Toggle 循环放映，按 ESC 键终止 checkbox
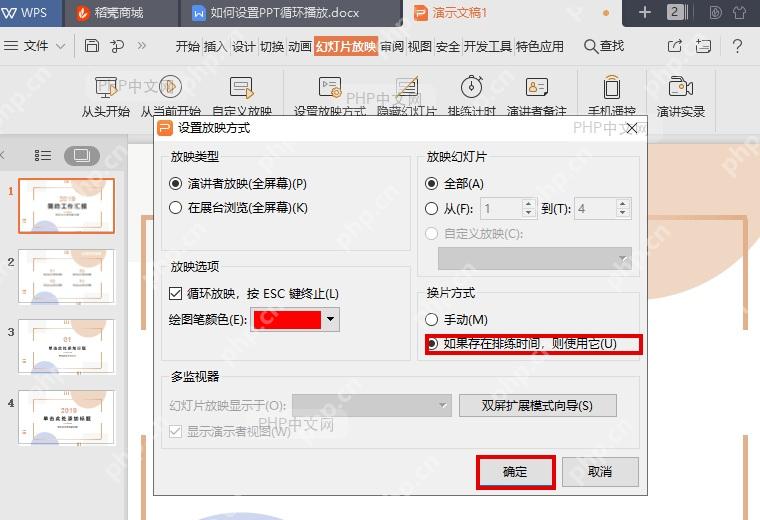 click(x=175, y=293)
